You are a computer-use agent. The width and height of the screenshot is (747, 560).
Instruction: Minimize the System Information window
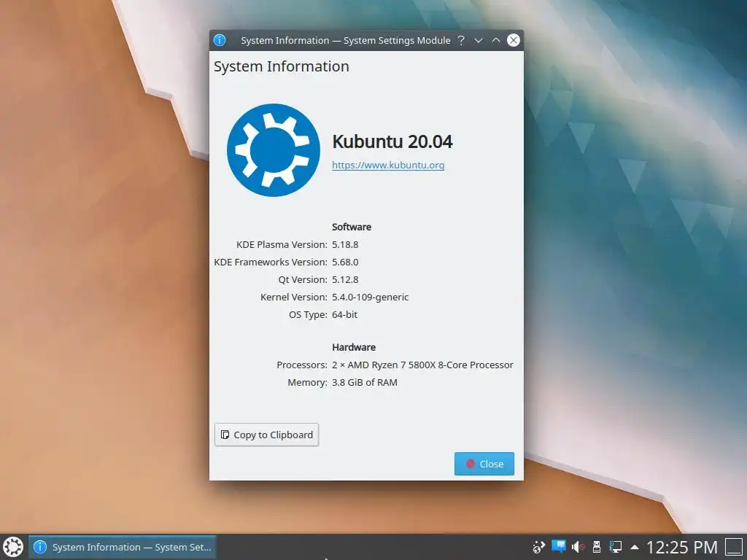coord(479,40)
